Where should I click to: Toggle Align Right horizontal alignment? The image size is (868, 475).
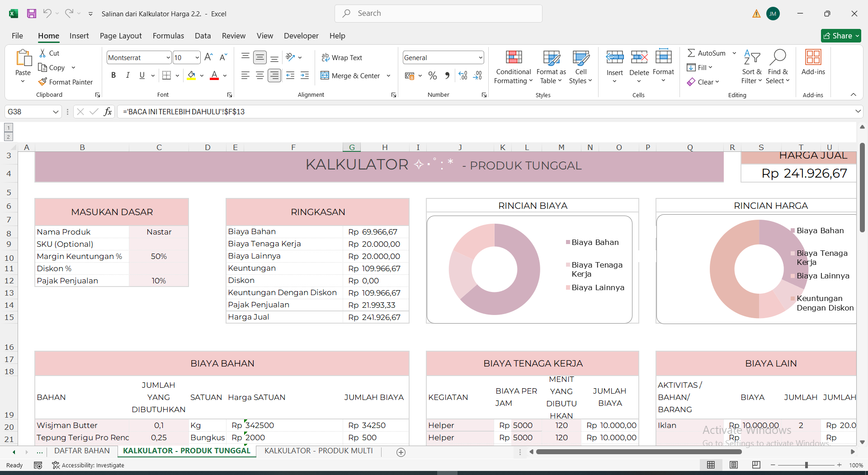click(x=274, y=75)
